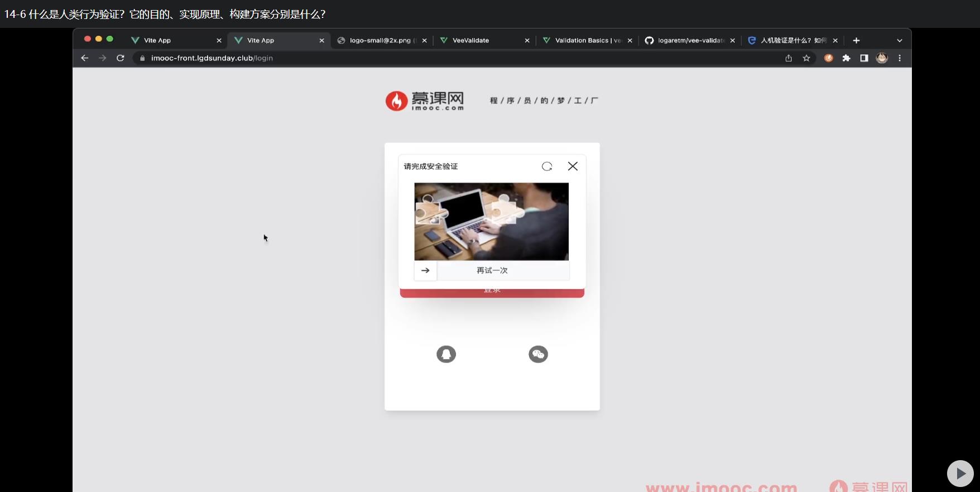
Task: Click the red 登录 login button
Action: point(492,293)
